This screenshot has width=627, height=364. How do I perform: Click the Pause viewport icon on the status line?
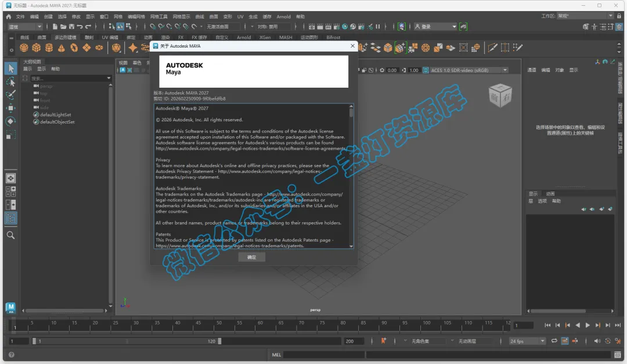pos(377,27)
